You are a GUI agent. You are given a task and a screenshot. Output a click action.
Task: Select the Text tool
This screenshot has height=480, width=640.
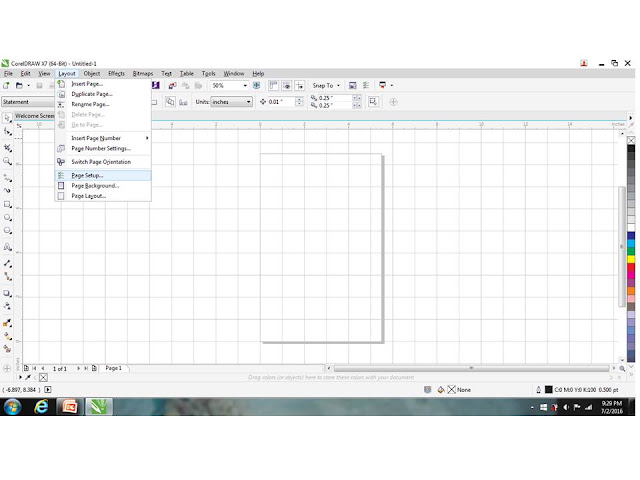[7, 247]
